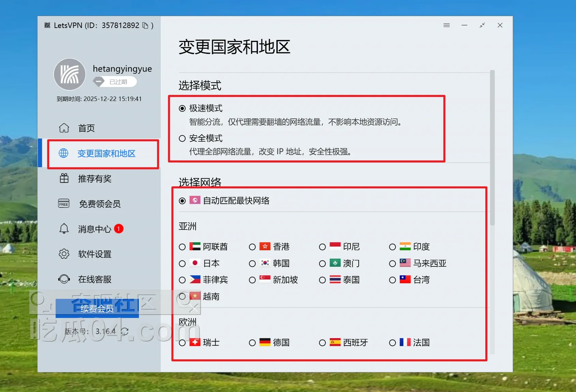The height and width of the screenshot is (392, 576).
Task: Click the FREE card icon beside 免费领会员
Action: pos(64,203)
